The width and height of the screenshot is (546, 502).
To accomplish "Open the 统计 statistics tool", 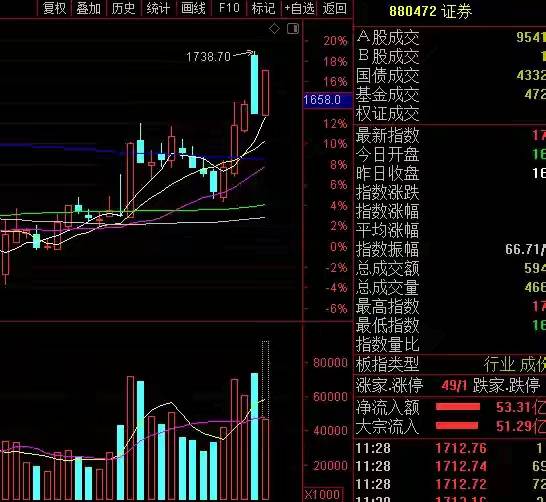I will click(158, 8).
